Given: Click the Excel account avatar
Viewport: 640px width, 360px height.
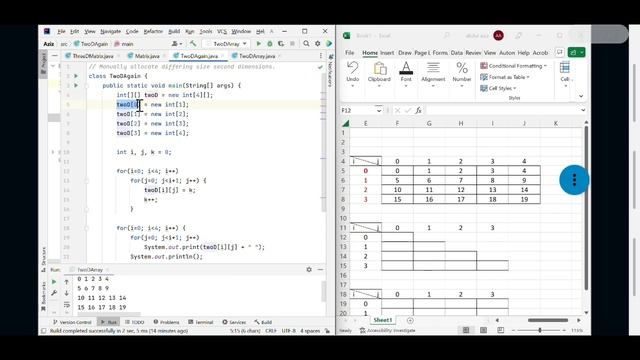Looking at the screenshot, I should point(498,36).
